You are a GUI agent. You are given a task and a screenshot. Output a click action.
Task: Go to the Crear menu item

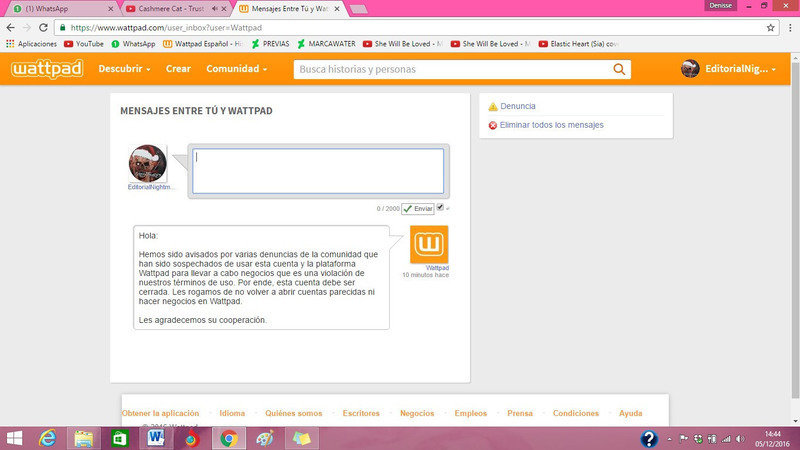(178, 69)
